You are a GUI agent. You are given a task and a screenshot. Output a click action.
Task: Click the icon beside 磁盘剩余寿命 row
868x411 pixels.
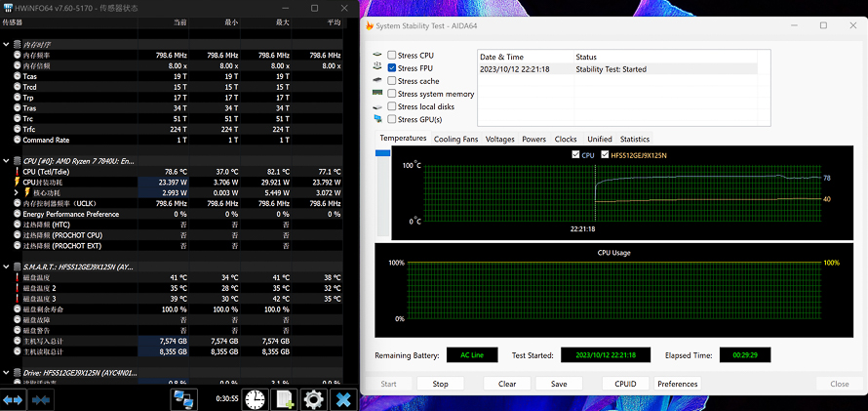click(18, 309)
